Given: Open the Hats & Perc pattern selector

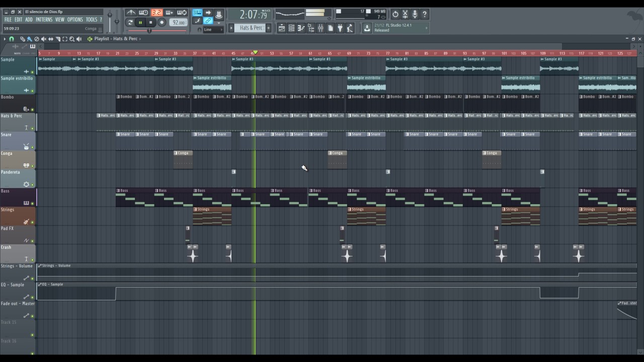Looking at the screenshot, I should (250, 28).
